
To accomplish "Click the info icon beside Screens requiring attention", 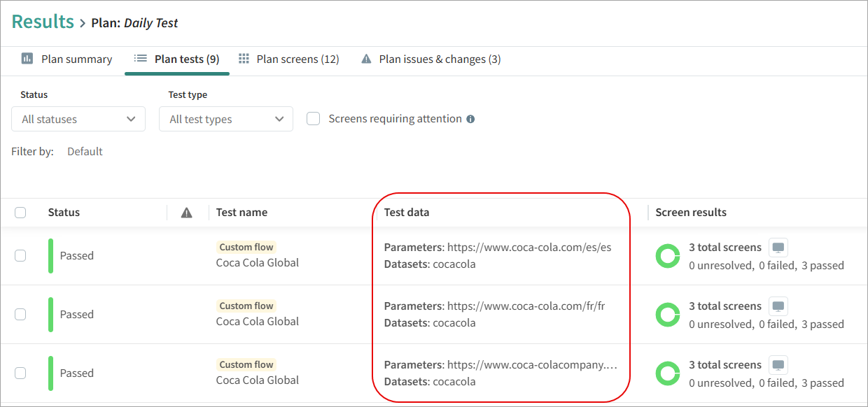I will [470, 119].
